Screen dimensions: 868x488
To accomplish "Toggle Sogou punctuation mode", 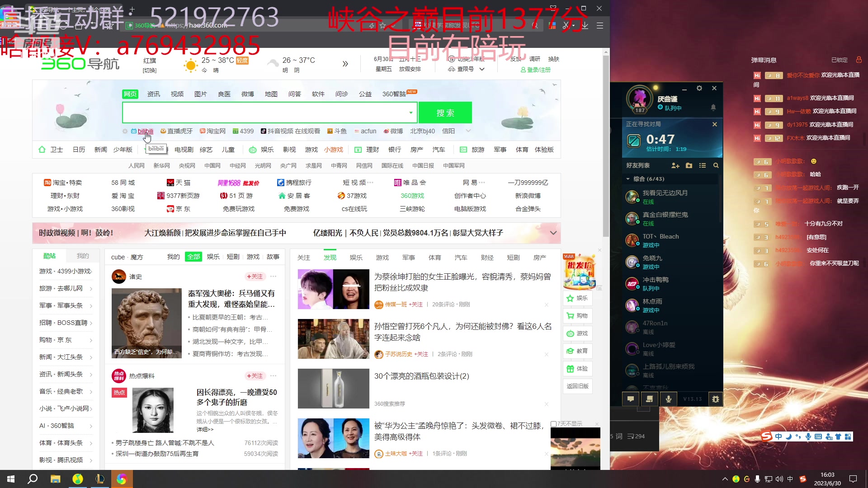I will (x=798, y=436).
